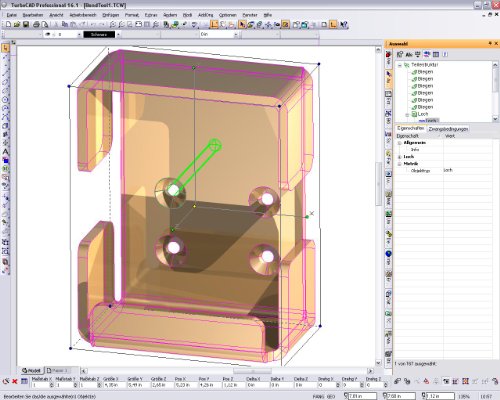Close the Auswahl panel
Viewport: 500px width, 400px height.
click(x=496, y=43)
